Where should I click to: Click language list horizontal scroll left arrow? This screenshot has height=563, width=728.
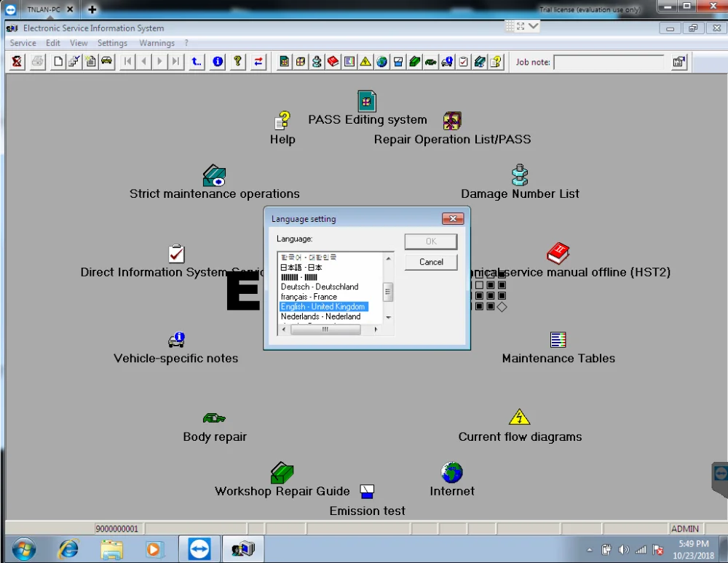point(284,330)
